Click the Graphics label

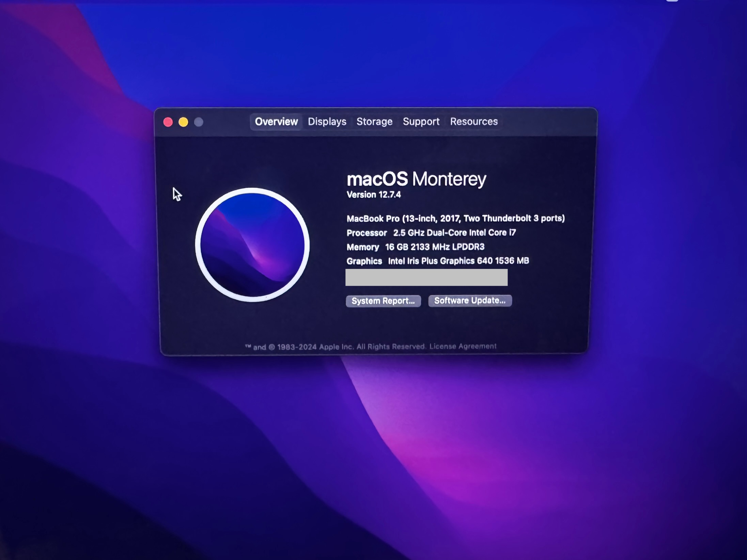(x=364, y=261)
